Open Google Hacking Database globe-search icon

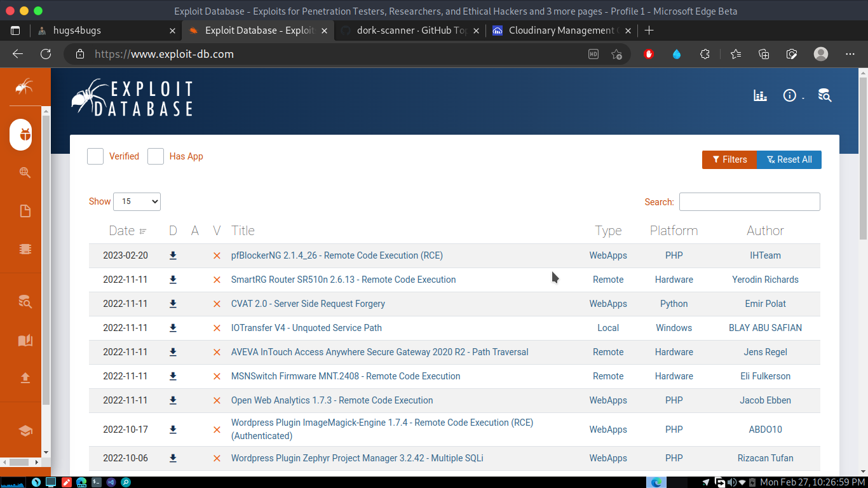pyautogui.click(x=25, y=172)
